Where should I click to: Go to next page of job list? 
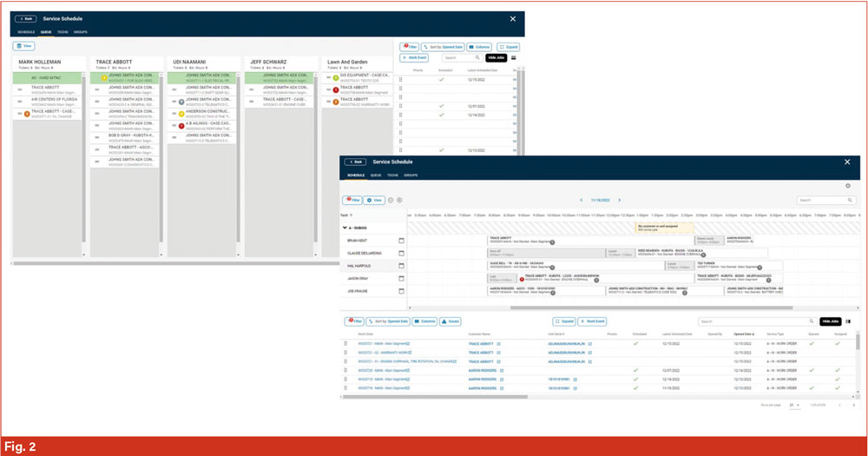(x=853, y=405)
